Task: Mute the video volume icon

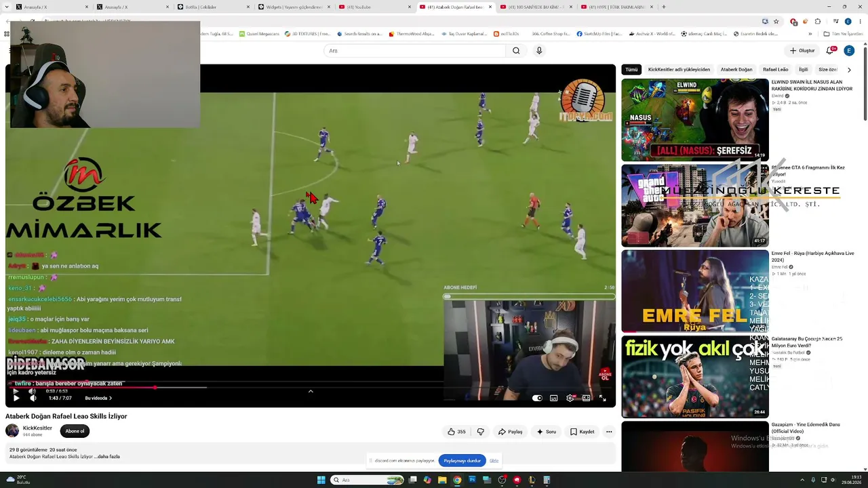Action: [x=33, y=398]
